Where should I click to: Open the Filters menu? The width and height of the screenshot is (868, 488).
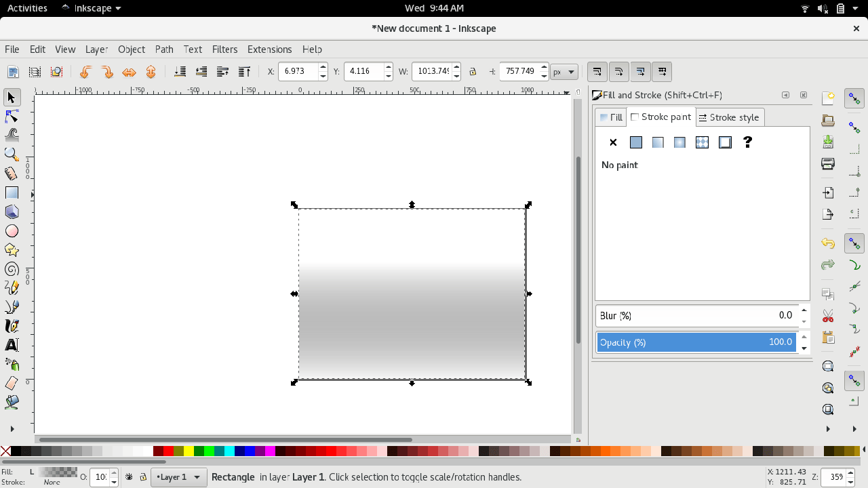(224, 49)
